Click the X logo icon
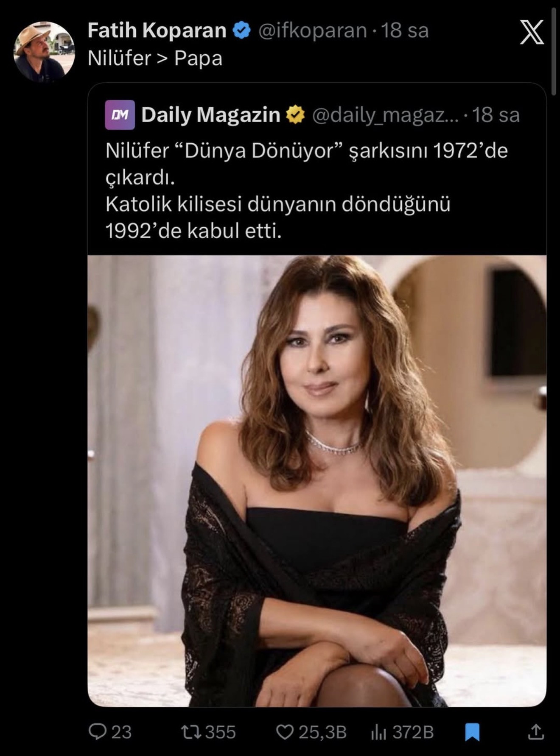The width and height of the screenshot is (560, 756). tap(532, 33)
